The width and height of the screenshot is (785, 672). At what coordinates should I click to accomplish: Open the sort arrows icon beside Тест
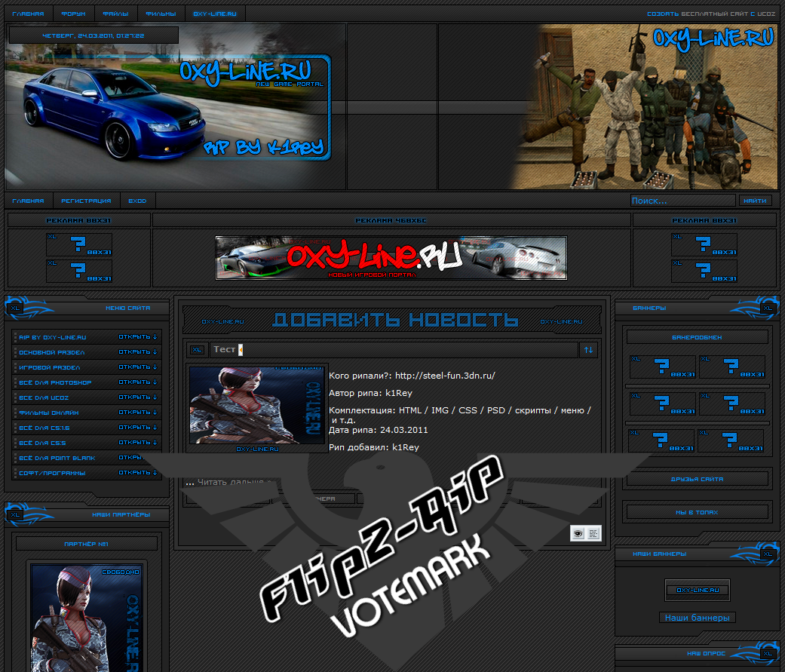588,350
